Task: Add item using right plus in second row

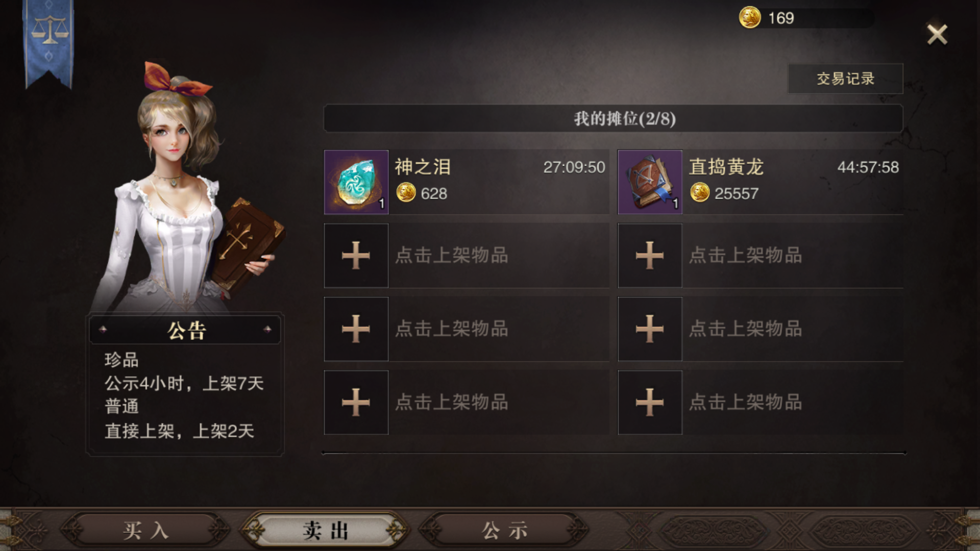Action: [x=650, y=256]
